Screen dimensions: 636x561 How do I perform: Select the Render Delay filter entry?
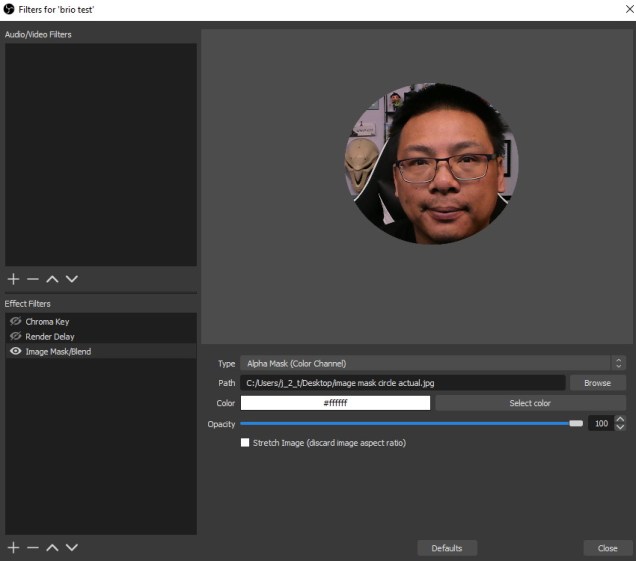point(50,337)
